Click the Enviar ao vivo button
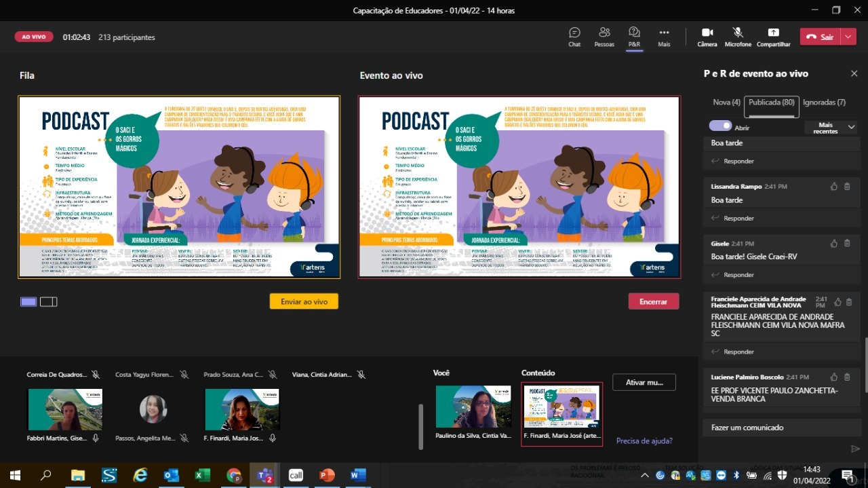Screen dimensions: 868x488 tap(304, 301)
